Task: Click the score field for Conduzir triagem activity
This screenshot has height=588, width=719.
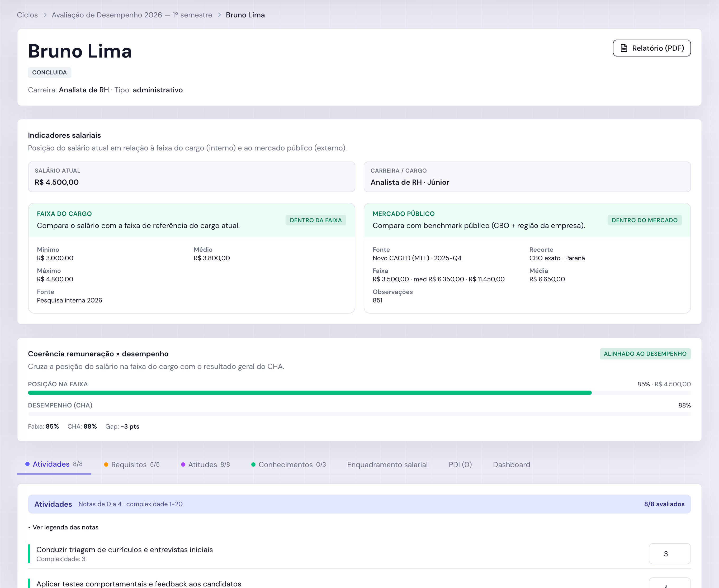Action: pyautogui.click(x=670, y=554)
